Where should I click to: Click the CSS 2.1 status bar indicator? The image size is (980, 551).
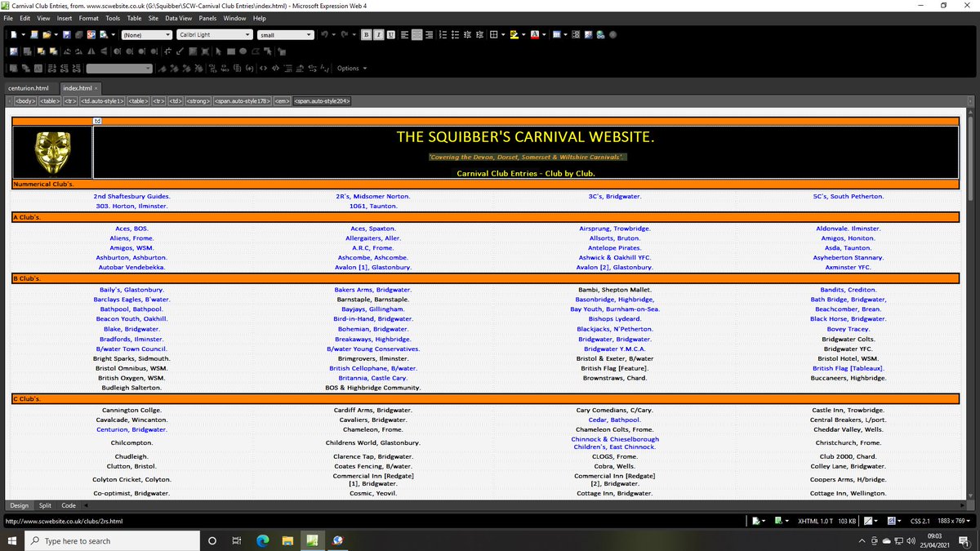click(x=920, y=520)
